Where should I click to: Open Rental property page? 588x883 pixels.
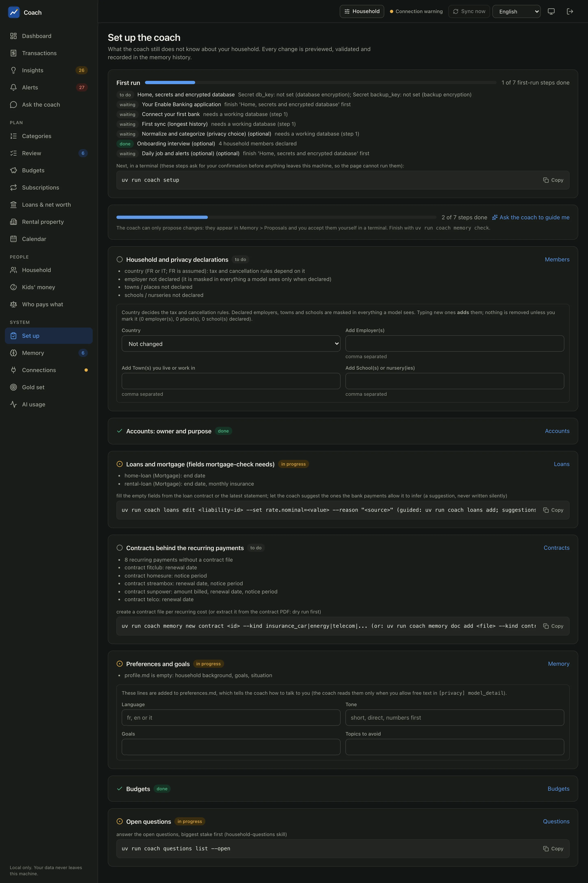(49, 222)
